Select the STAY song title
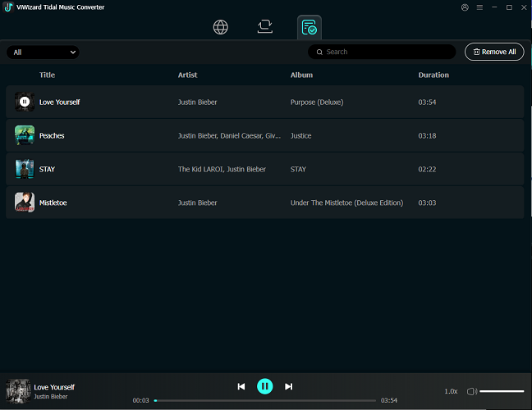Screen dimensions: 532x410 tap(47, 169)
